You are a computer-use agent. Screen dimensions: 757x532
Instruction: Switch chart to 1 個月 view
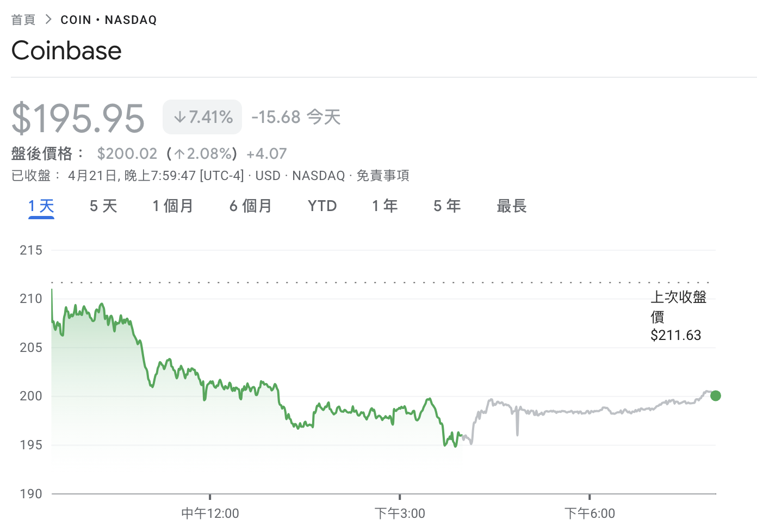[x=173, y=206]
